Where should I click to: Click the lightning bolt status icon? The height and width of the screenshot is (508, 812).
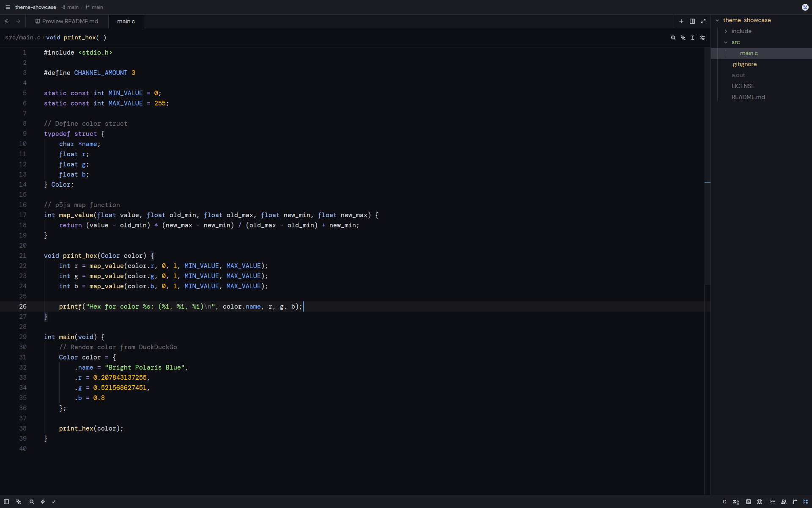[x=43, y=502]
